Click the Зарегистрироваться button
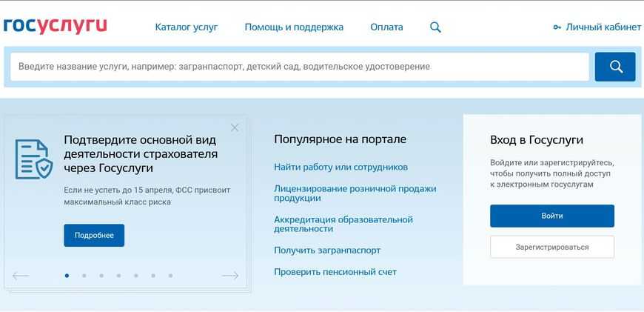 coord(551,247)
